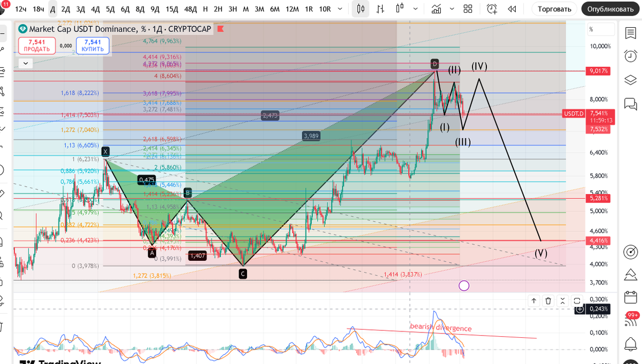The image size is (642, 364).
Task: Switch to the 1R range interval
Action: click(309, 9)
